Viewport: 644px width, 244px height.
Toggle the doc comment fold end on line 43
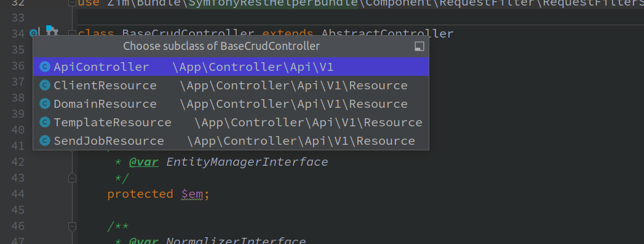(x=73, y=177)
